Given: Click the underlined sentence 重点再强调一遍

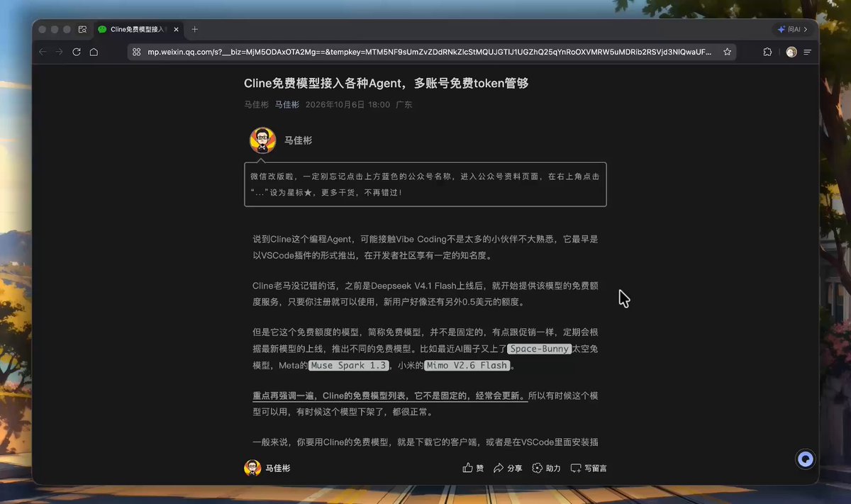Looking at the screenshot, I should click(x=390, y=396).
